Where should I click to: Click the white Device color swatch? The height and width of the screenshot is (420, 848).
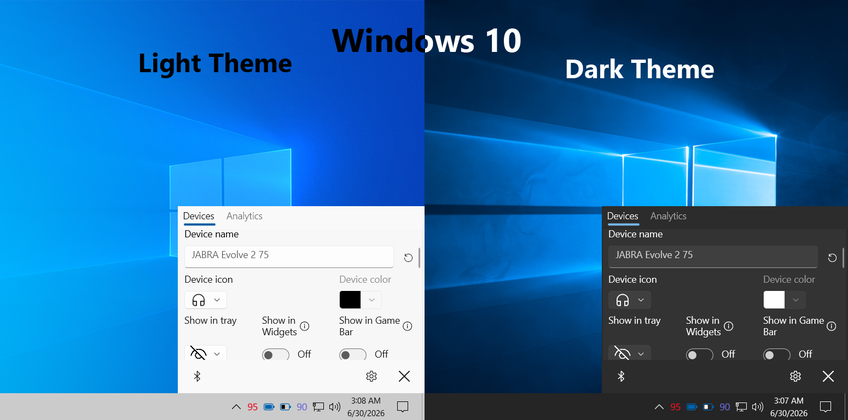tap(774, 300)
